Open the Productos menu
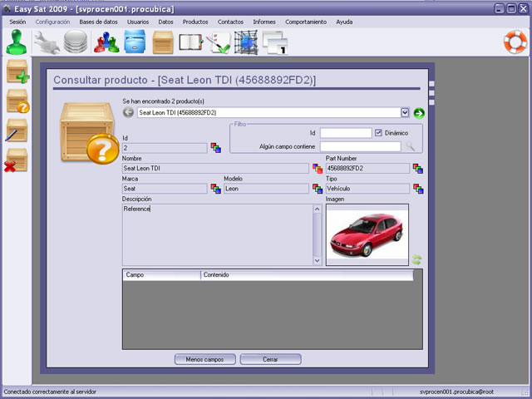532x399 pixels. coord(195,22)
